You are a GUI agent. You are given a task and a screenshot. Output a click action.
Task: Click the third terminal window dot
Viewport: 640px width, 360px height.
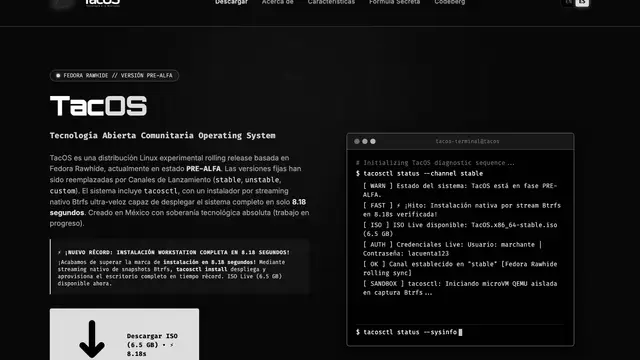click(373, 141)
